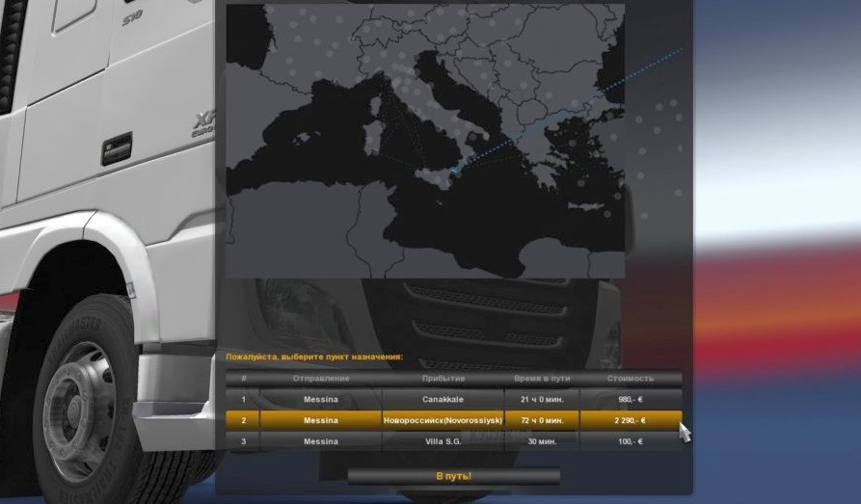Screen dimensions: 861x504
Task: Select the 2 290,- € price cell
Action: [x=631, y=420]
